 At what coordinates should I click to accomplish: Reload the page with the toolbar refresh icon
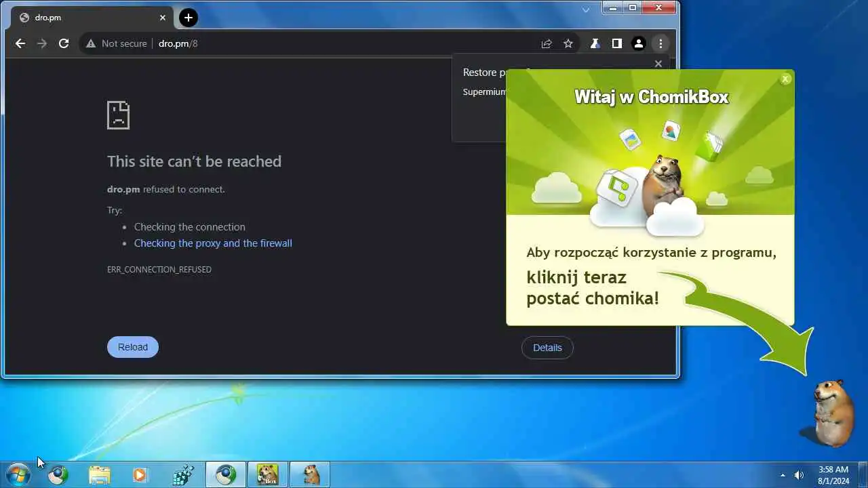(x=64, y=43)
